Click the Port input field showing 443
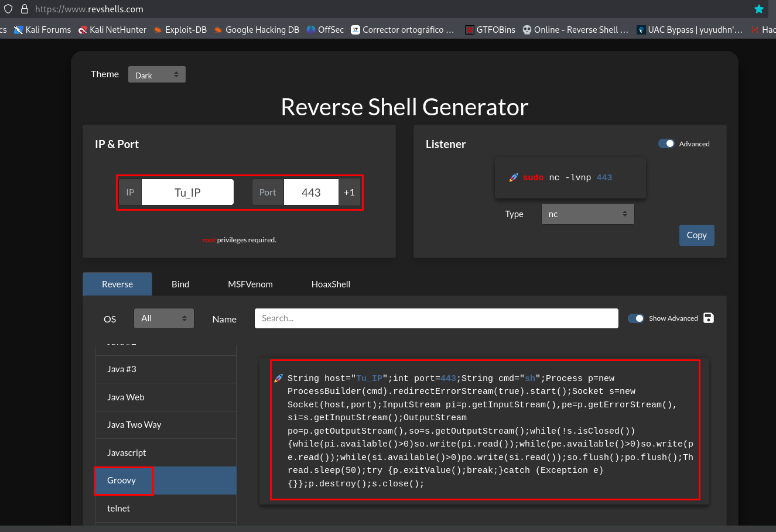 tap(311, 192)
